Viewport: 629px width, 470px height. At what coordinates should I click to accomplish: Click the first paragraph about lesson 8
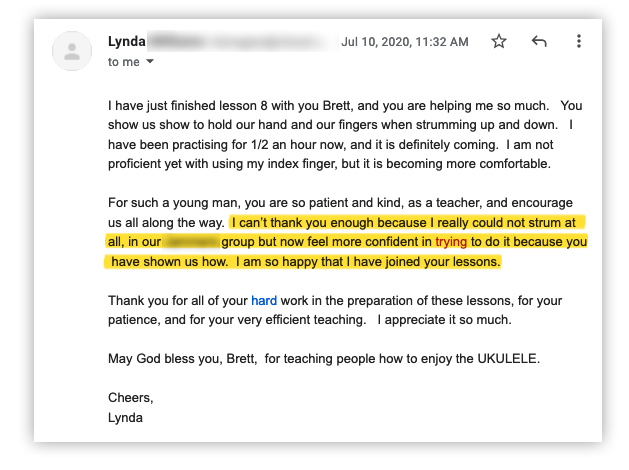pyautogui.click(x=345, y=135)
